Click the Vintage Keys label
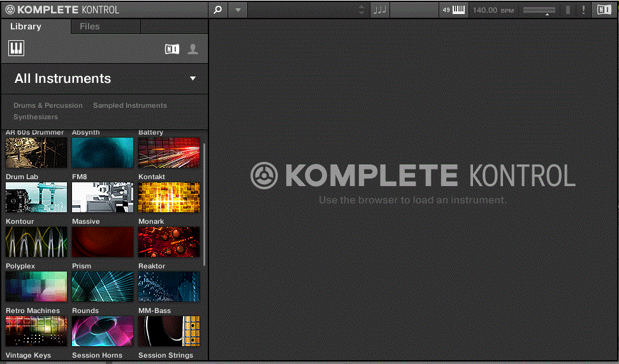The width and height of the screenshot is (619, 364). coord(28,355)
